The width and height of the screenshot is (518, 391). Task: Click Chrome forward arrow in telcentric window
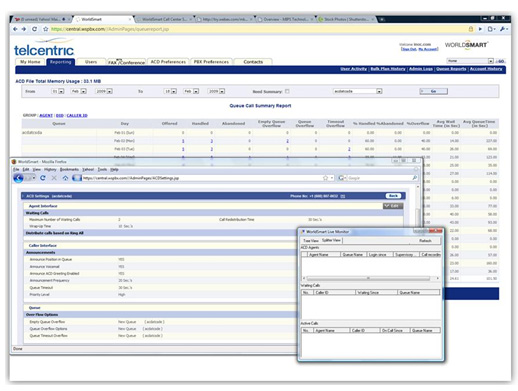[x=24, y=29]
